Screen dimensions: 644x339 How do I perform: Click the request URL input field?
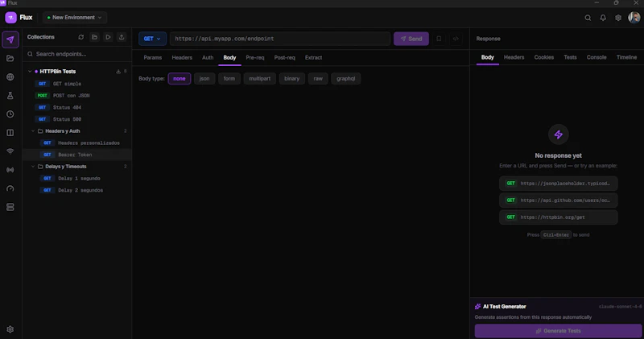(279, 39)
